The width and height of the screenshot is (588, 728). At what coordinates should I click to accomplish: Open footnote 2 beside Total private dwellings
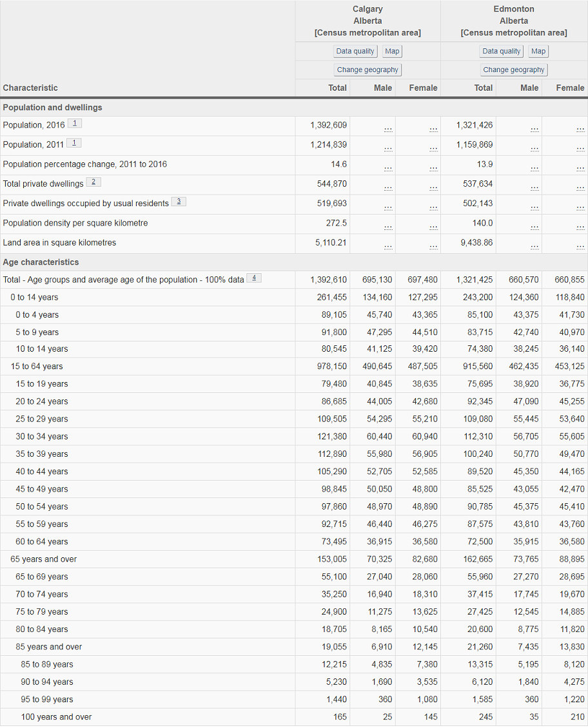(93, 182)
